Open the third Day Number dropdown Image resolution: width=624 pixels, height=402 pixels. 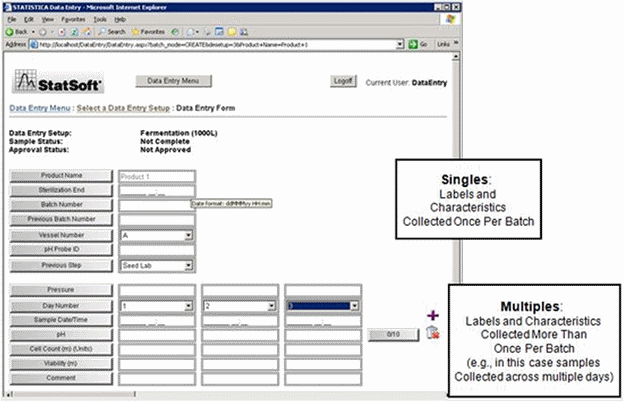(x=354, y=306)
